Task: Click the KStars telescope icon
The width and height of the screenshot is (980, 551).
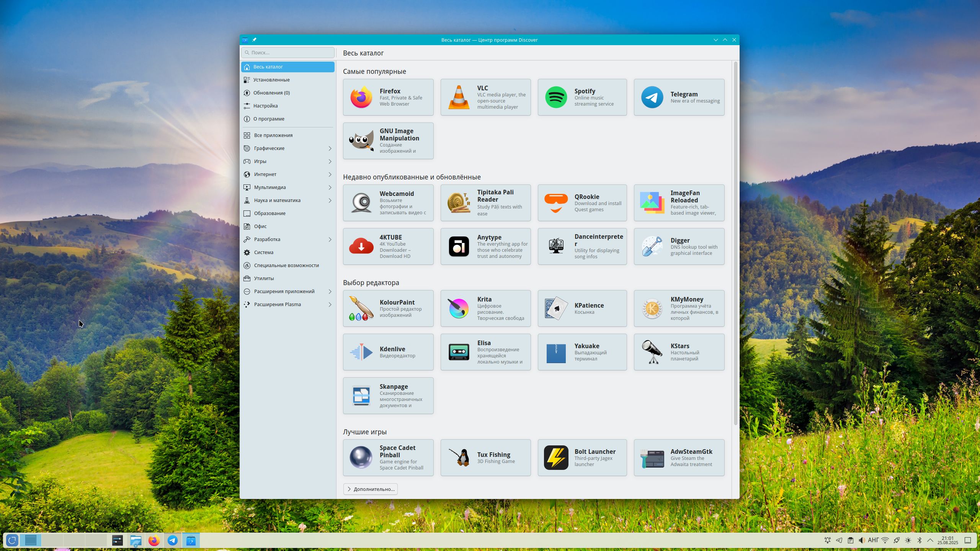Action: pos(652,352)
